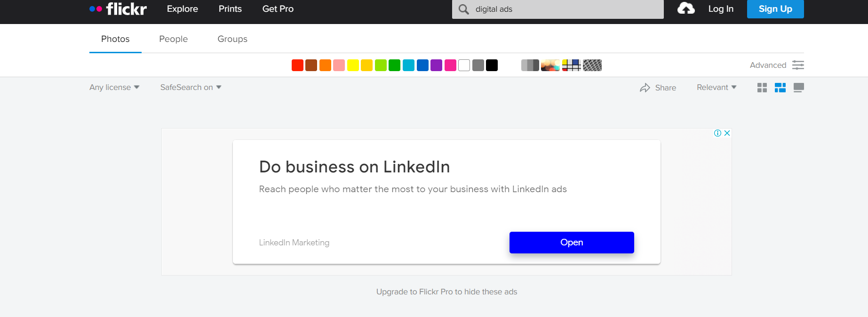Viewport: 868px width, 317px height.
Task: Switch to the justified layout view icon
Action: pyautogui.click(x=780, y=88)
